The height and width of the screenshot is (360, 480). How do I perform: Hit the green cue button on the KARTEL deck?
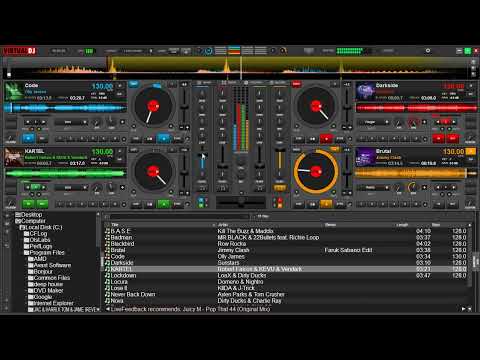pyautogui.click(x=42, y=203)
